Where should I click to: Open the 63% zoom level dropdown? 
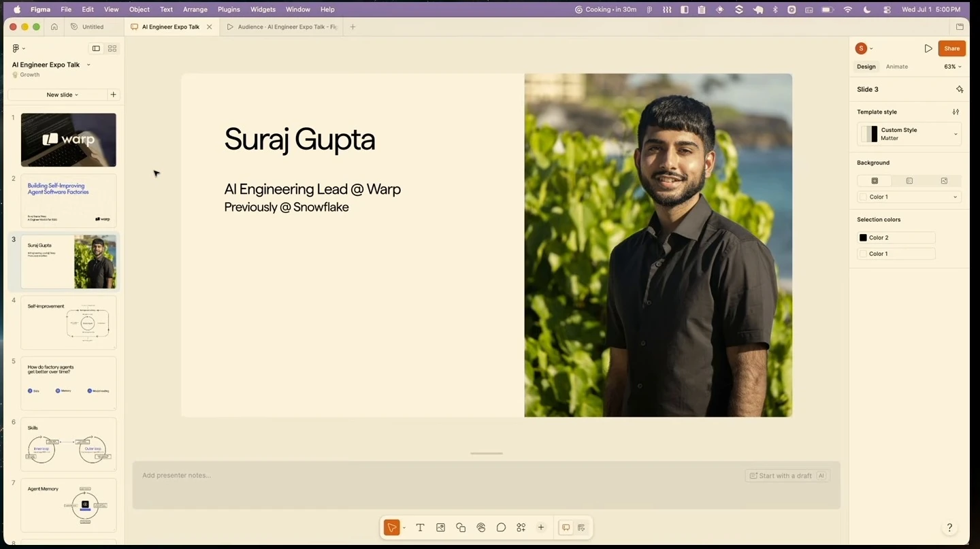[953, 67]
